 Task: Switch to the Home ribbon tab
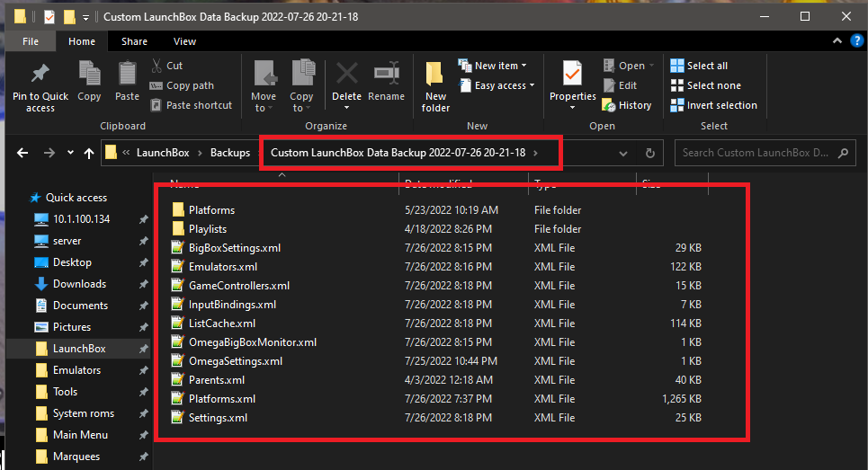(x=81, y=41)
